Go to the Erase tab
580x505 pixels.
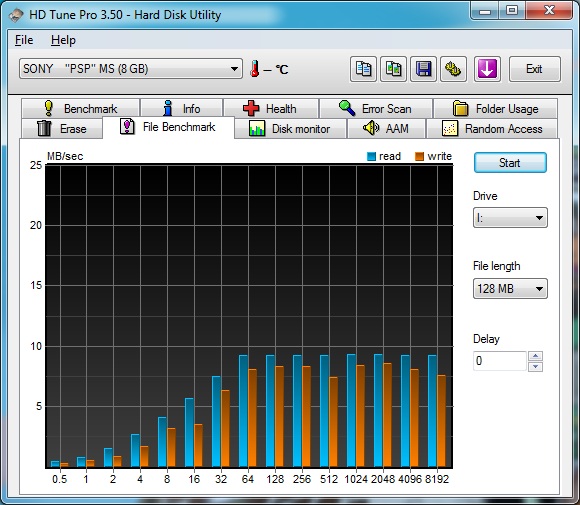coord(62,129)
